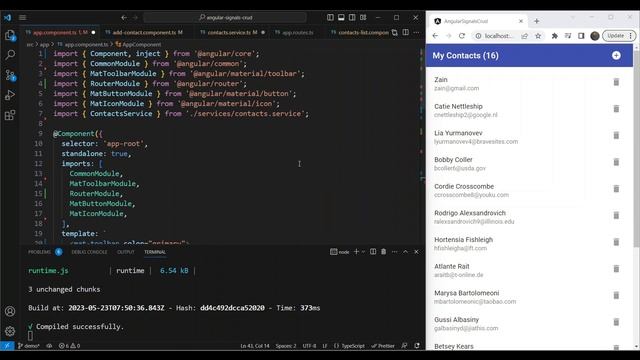The height and width of the screenshot is (360, 640).
Task: Maximize the panel with the chevron-up icon
Action: click(x=405, y=252)
